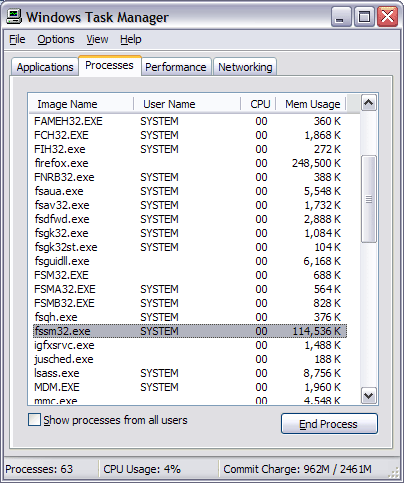Select the MDM.EXE process
This screenshot has height=483, width=404.
pos(190,387)
